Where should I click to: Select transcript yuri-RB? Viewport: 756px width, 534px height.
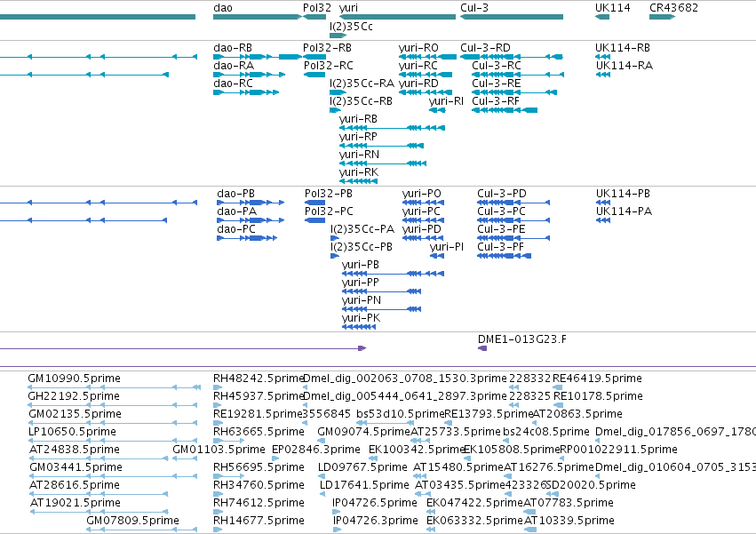[392, 128]
